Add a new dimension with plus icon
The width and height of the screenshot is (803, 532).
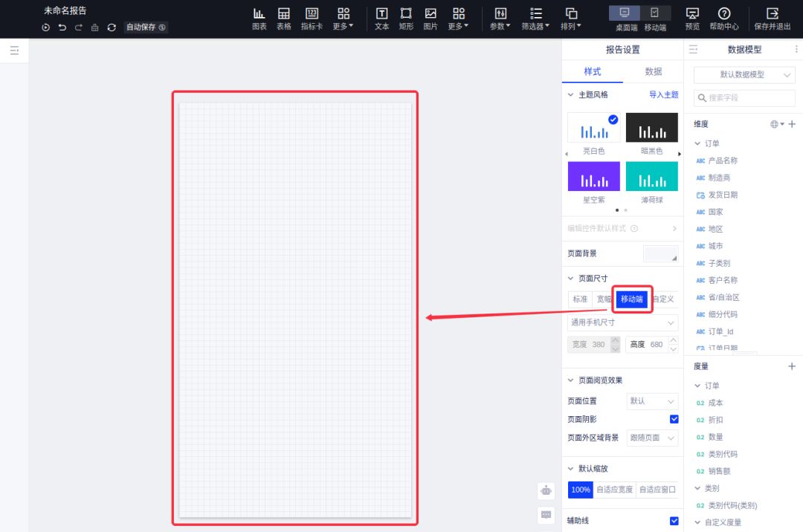coord(792,124)
